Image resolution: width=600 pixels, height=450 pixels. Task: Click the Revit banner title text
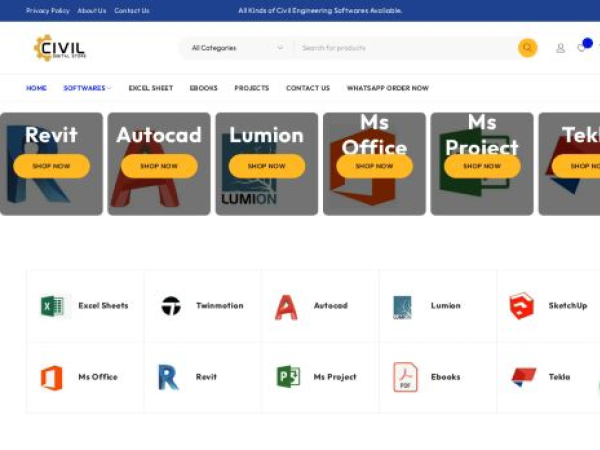(51, 135)
